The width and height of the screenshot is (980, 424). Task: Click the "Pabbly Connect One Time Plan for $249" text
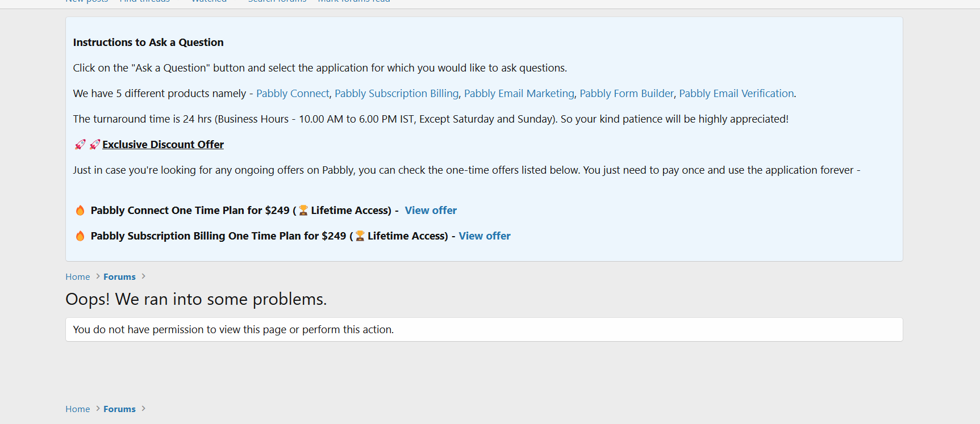coord(190,211)
